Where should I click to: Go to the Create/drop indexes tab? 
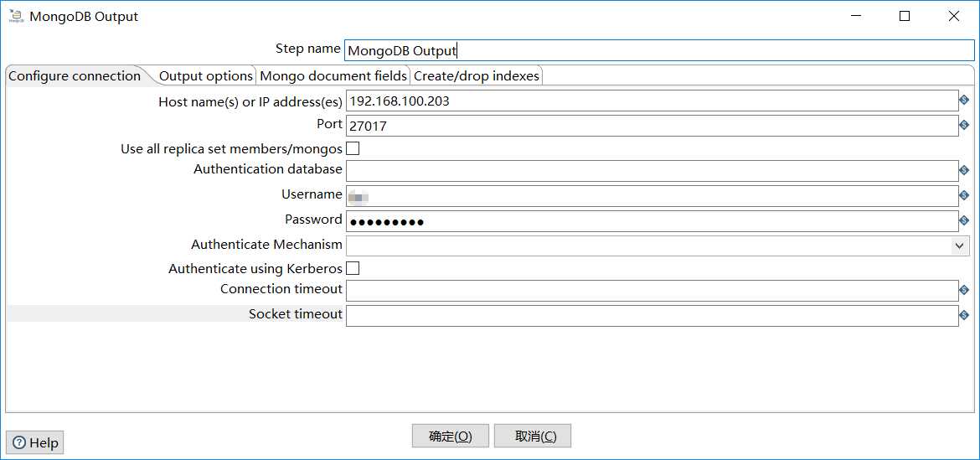(x=476, y=76)
